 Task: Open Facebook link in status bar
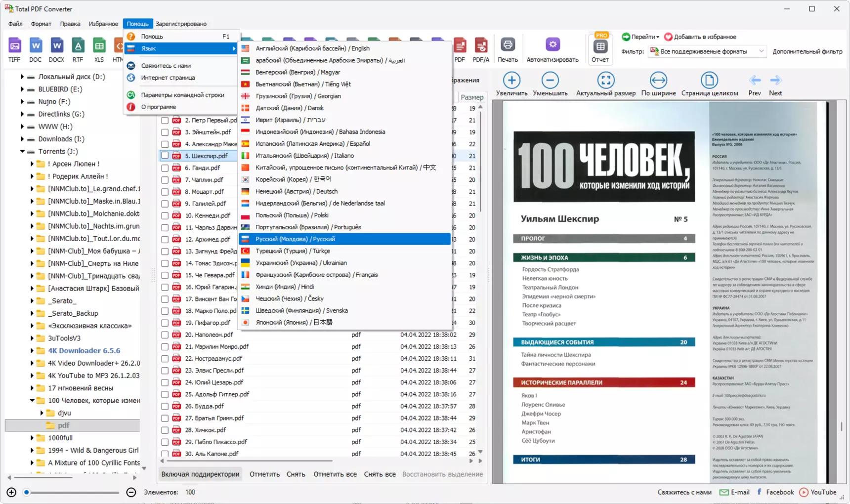[775, 492]
